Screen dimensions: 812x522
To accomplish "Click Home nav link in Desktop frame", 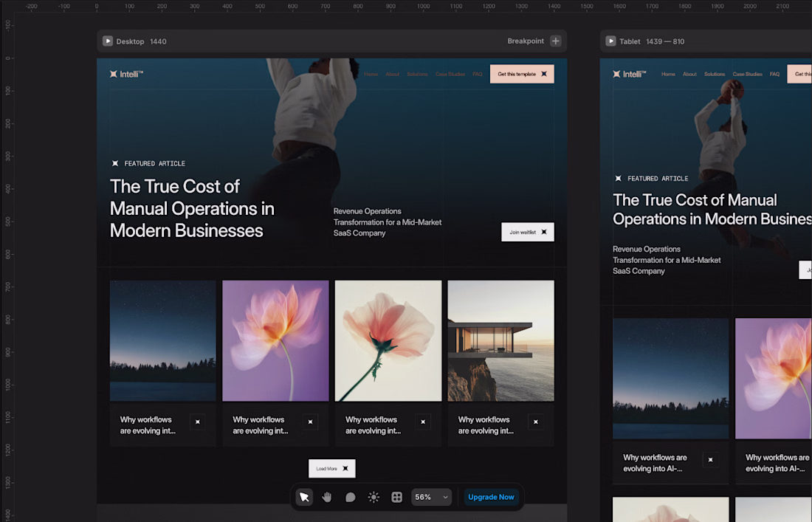I will click(x=371, y=74).
